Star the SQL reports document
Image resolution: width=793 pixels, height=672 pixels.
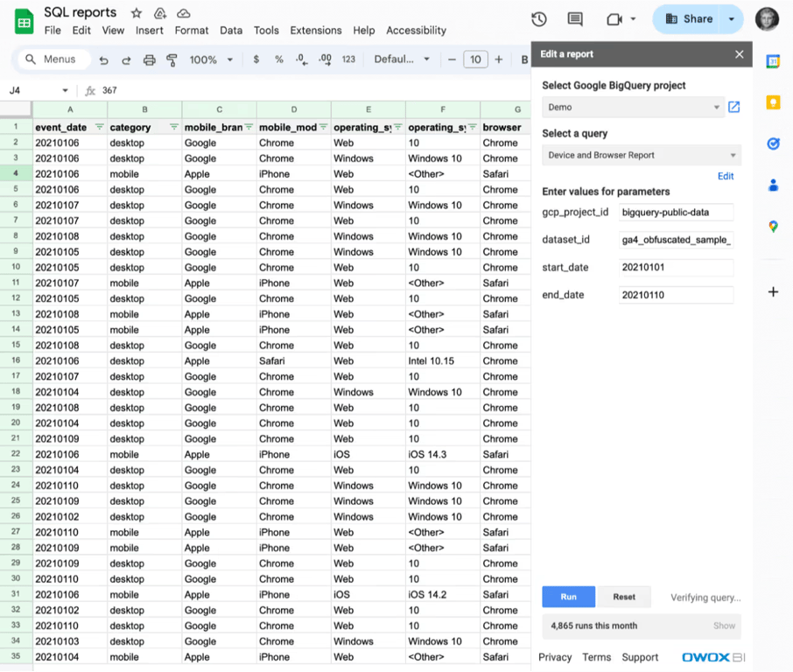136,13
